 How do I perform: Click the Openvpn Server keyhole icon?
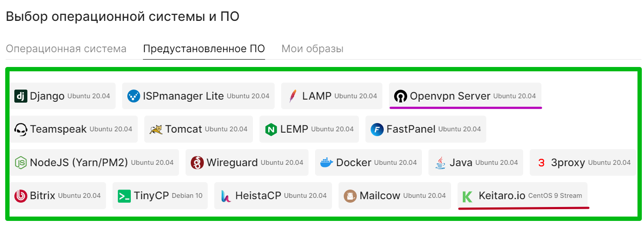tap(400, 96)
